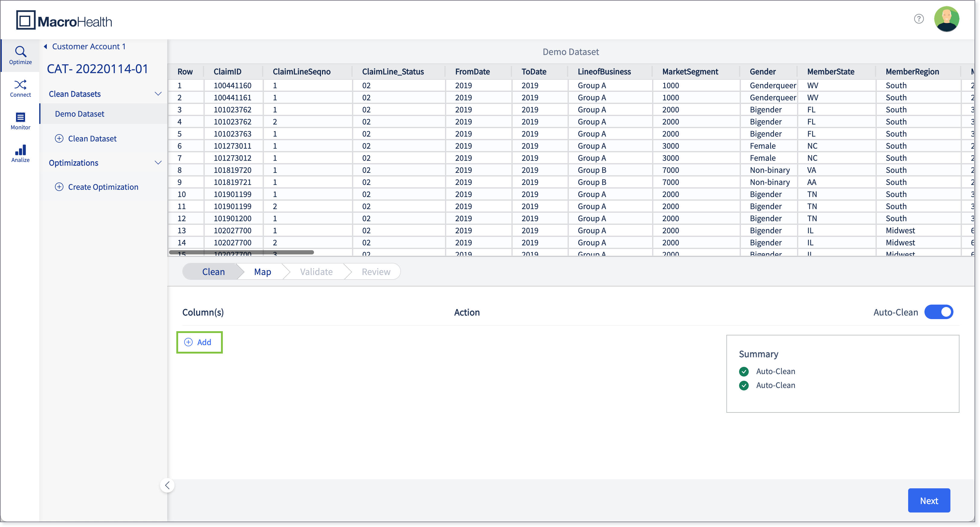Collapse the Optimizations section chevron
The image size is (980, 527).
(x=158, y=163)
